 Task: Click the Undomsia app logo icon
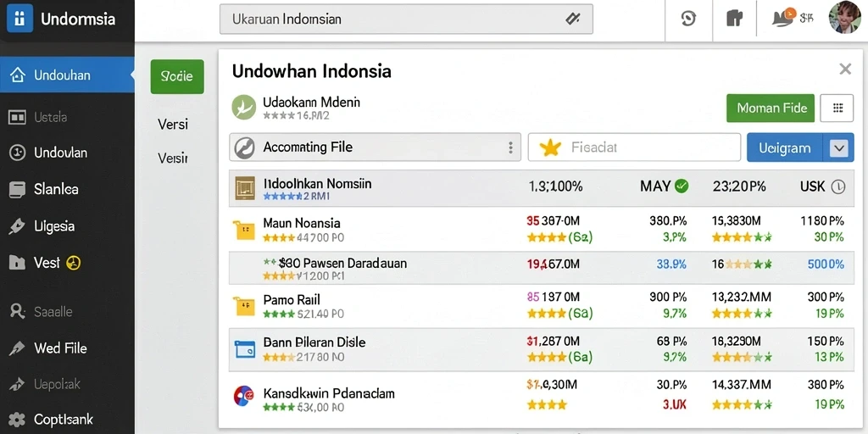tap(20, 19)
